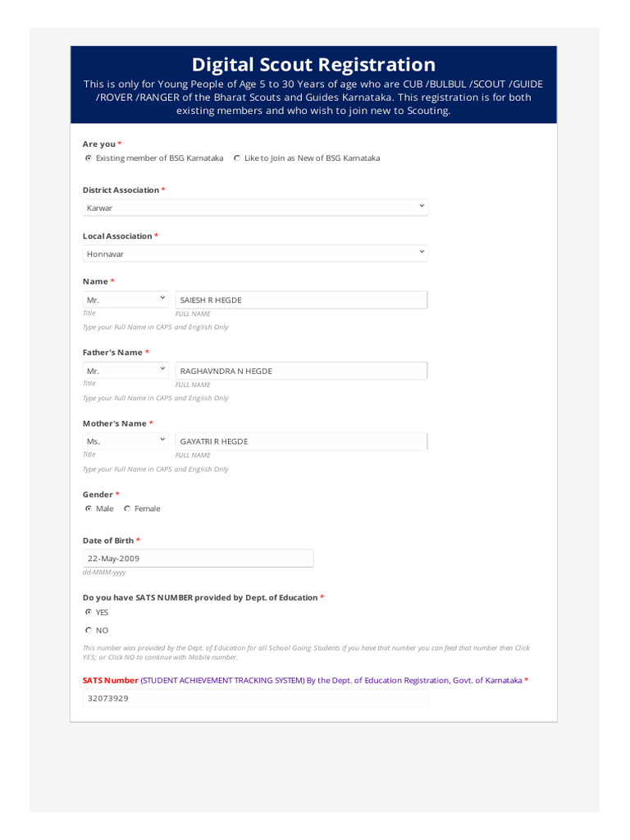Select the Male gender radio button
Image resolution: width=630 pixels, height=840 pixels.
[89, 509]
